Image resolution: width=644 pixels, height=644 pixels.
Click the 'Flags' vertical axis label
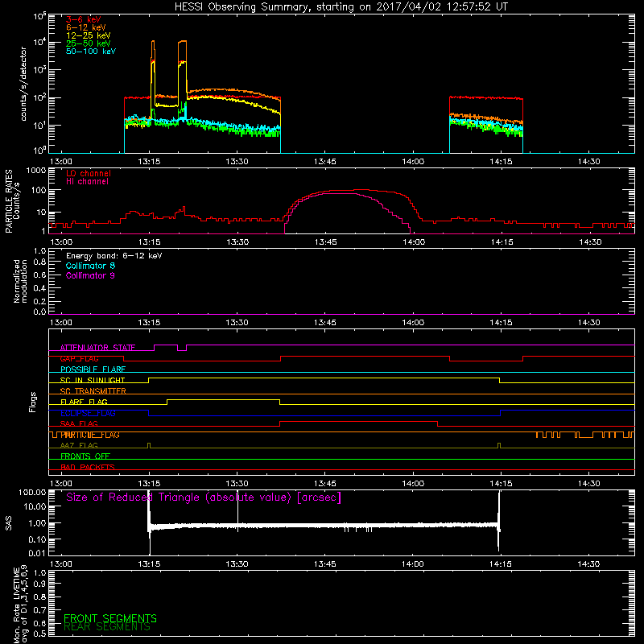coord(33,402)
